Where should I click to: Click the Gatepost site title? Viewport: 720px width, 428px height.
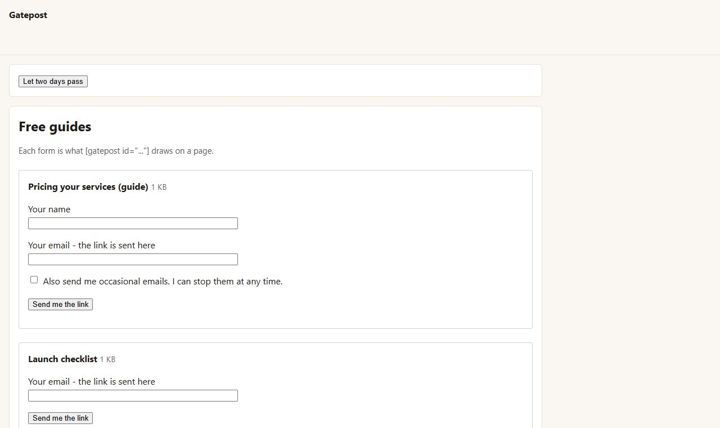click(28, 15)
